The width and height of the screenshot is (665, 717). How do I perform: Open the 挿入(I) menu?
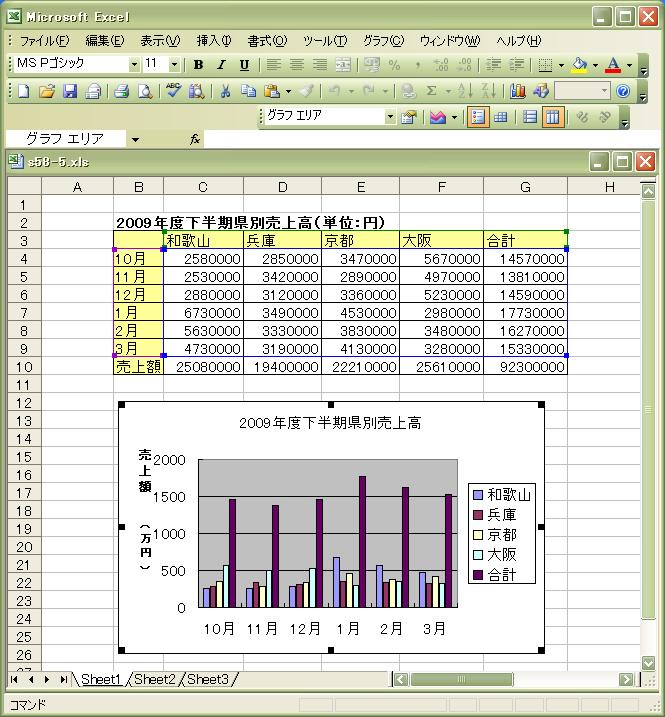coord(214,41)
